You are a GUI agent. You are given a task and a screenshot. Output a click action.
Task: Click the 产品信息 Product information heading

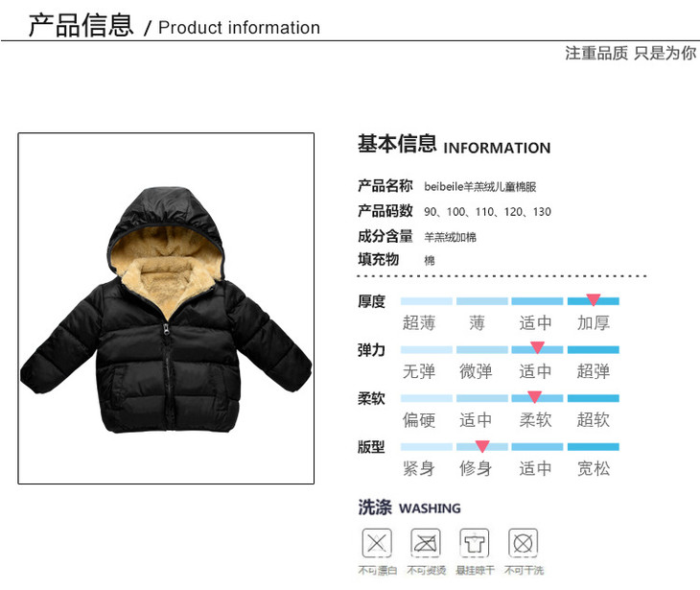175,26
